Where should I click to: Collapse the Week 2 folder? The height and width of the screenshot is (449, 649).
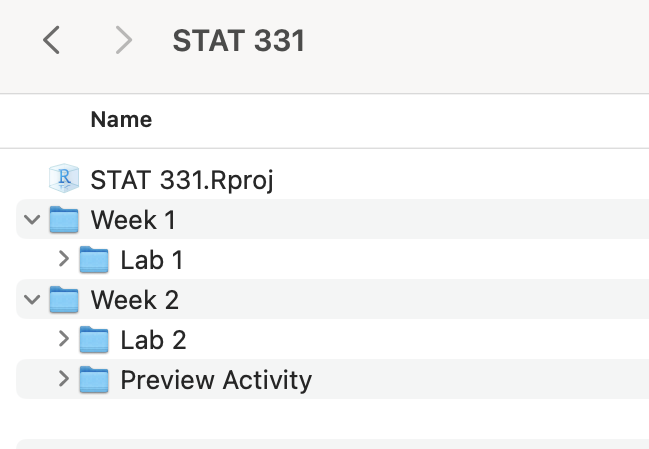pyautogui.click(x=34, y=299)
